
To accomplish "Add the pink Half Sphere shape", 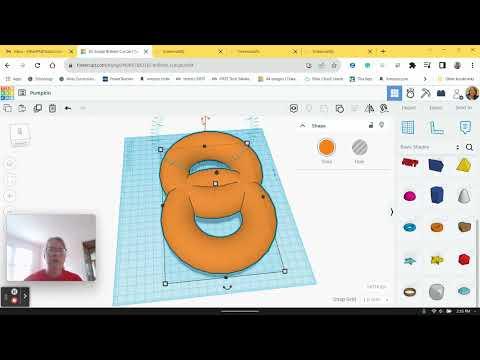I will (409, 196).
